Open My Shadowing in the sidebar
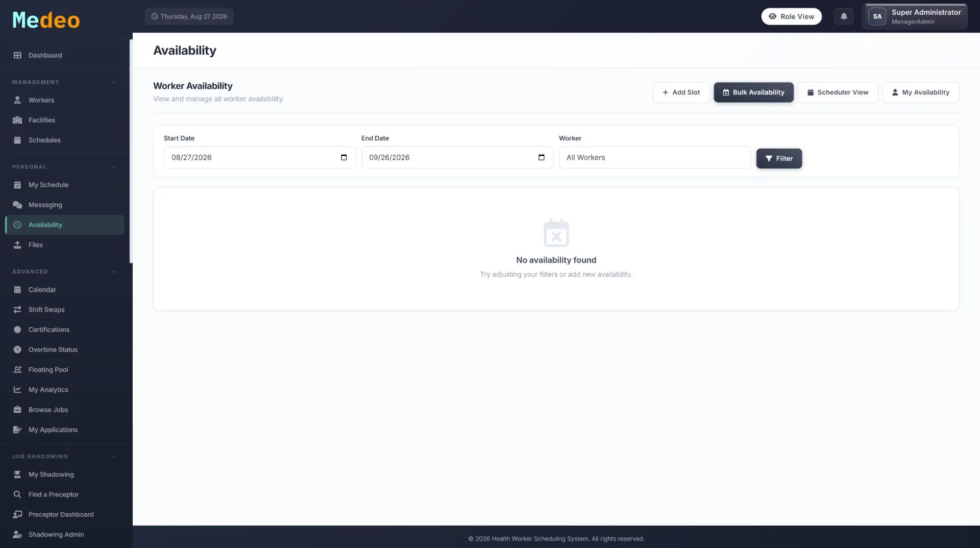980x548 pixels. (x=64, y=474)
